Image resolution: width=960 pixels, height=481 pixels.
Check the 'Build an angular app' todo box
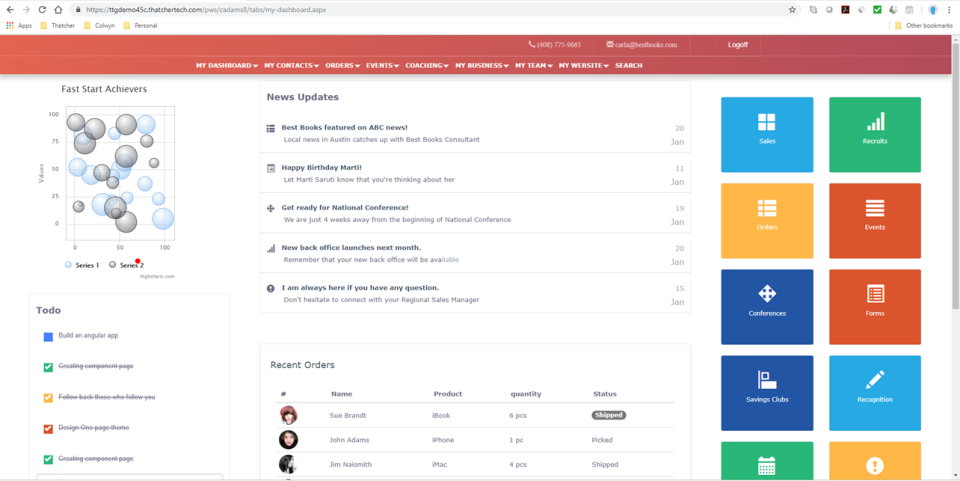coord(48,337)
